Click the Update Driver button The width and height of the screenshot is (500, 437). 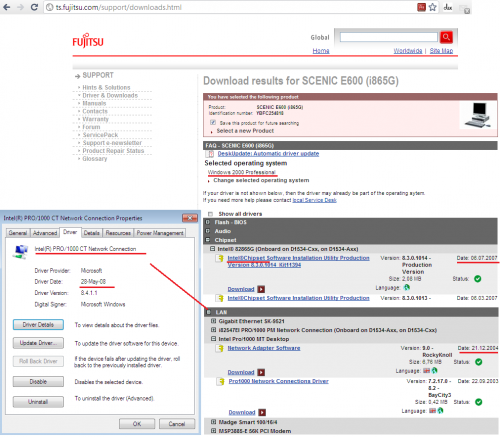38,343
